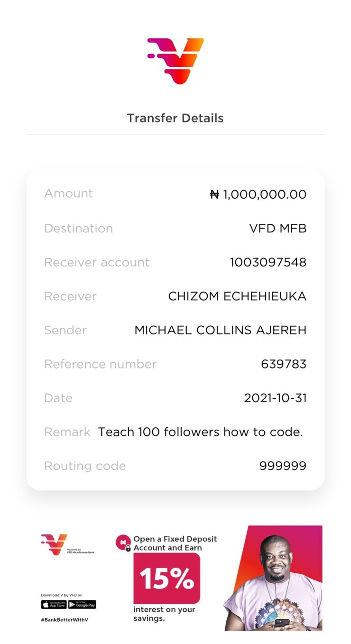Click the V logo at the top

(175, 61)
